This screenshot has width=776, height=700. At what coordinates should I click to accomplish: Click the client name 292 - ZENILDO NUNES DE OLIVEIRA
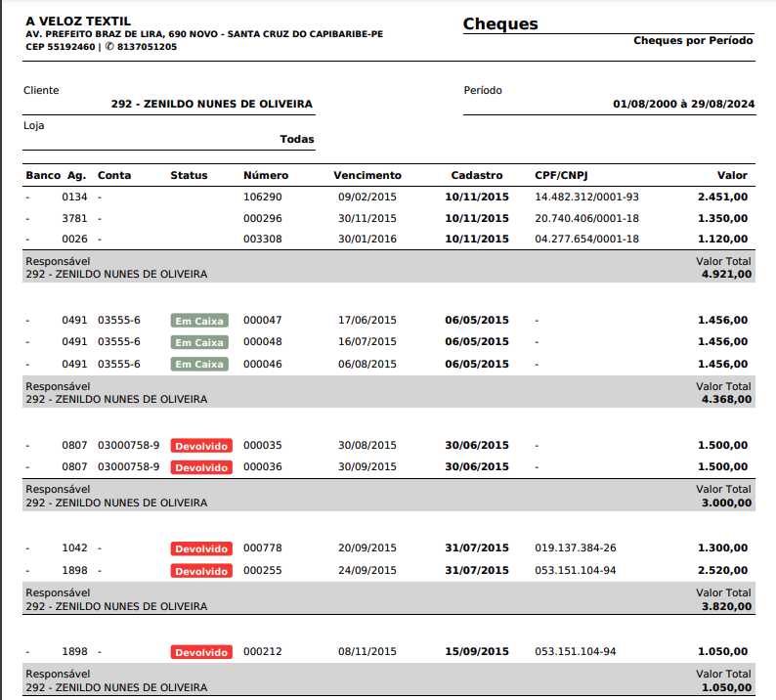pos(212,104)
